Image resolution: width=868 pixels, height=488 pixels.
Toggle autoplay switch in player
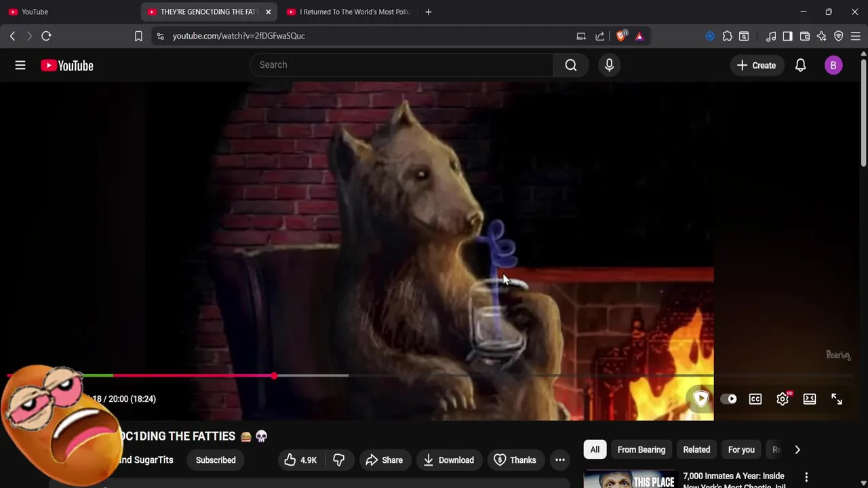pos(728,399)
